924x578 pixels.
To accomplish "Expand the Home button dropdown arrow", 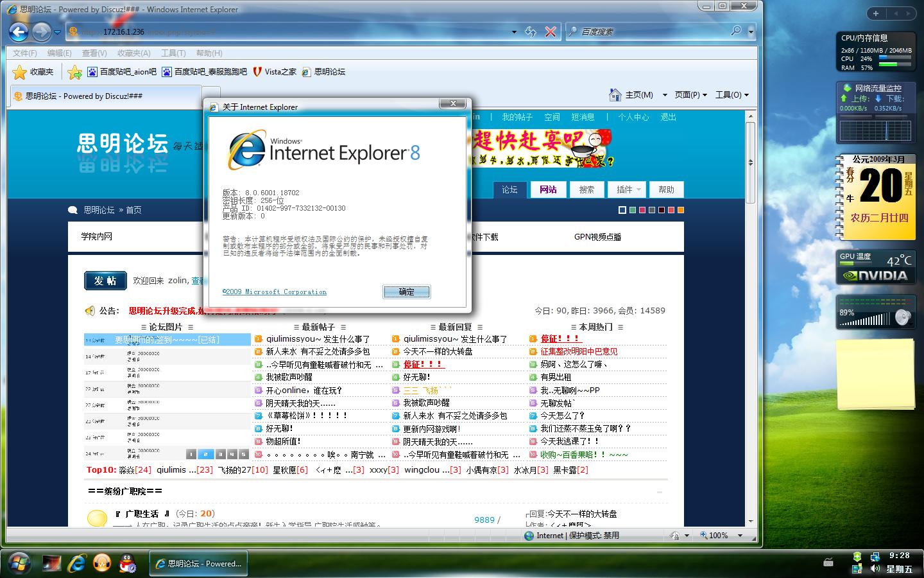I will coord(664,95).
